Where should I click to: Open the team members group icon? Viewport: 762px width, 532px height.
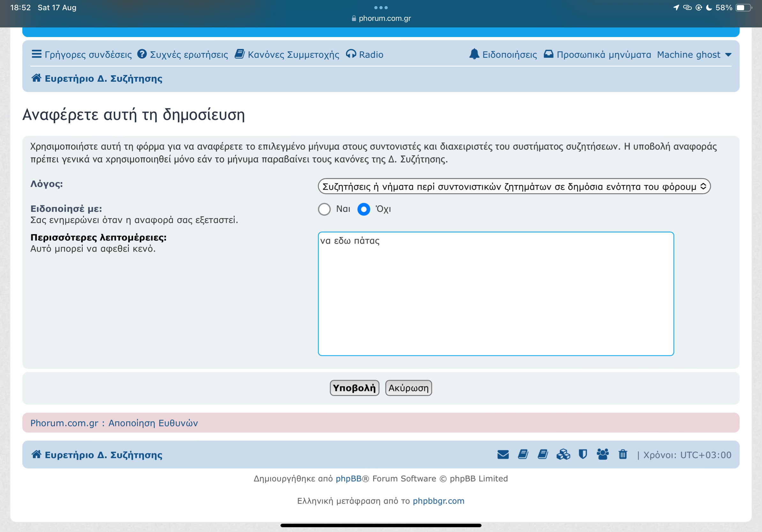[603, 454]
